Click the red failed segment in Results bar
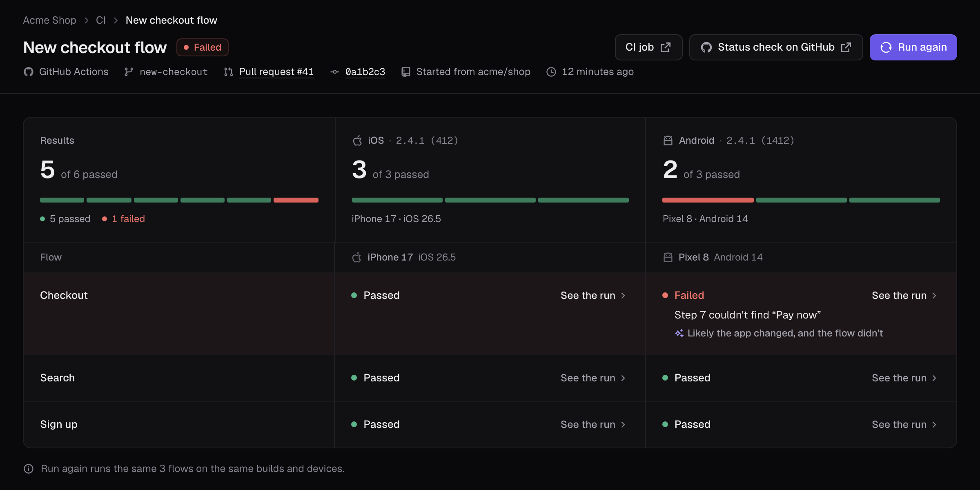980x490 pixels. click(x=296, y=200)
